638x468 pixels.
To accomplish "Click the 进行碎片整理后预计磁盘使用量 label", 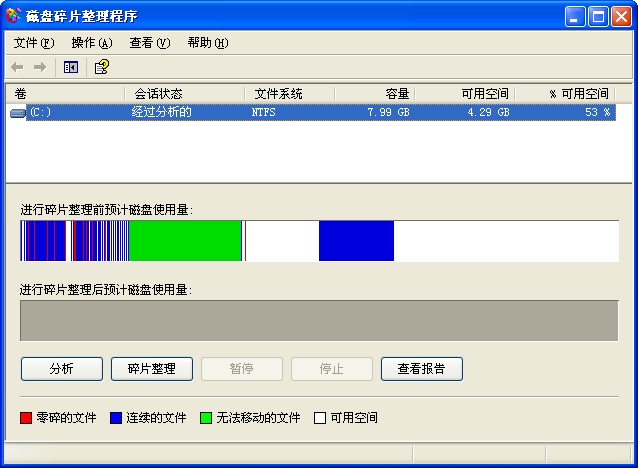I will (106, 290).
